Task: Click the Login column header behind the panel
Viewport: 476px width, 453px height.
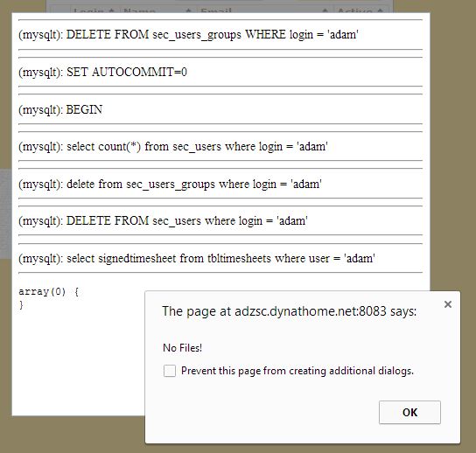Action: (x=94, y=10)
